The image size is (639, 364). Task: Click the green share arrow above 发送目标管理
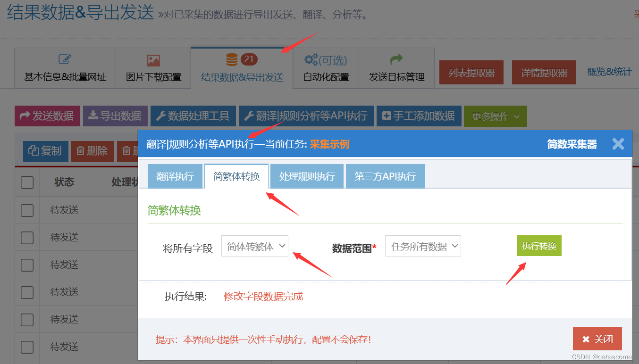point(396,59)
